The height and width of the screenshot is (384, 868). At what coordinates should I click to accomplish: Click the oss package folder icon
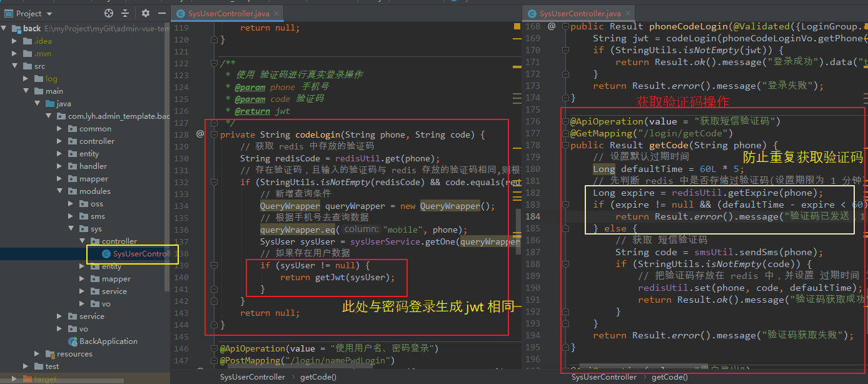click(84, 204)
